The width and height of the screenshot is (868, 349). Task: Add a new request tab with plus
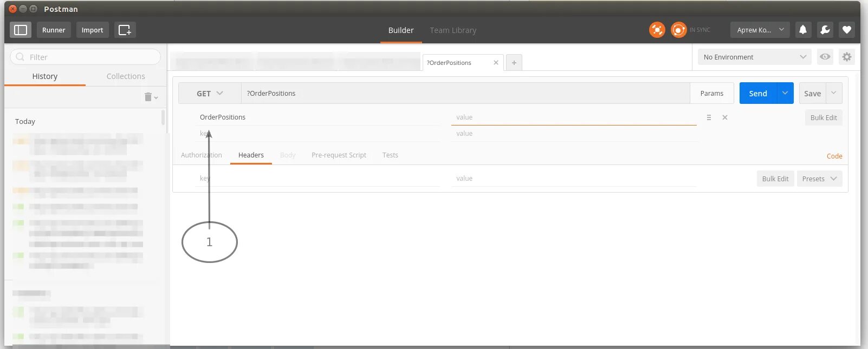(x=514, y=63)
